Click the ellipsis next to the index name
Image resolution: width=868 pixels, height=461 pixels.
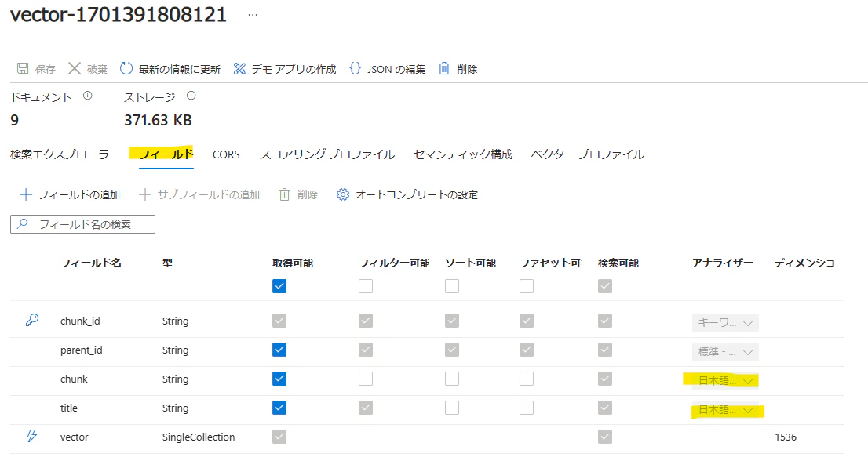coord(253,15)
